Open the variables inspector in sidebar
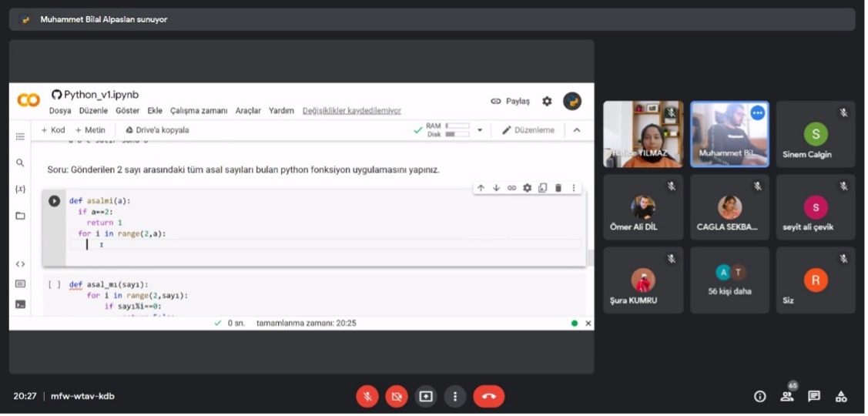Screen dimensions: 868x416 [x=21, y=190]
